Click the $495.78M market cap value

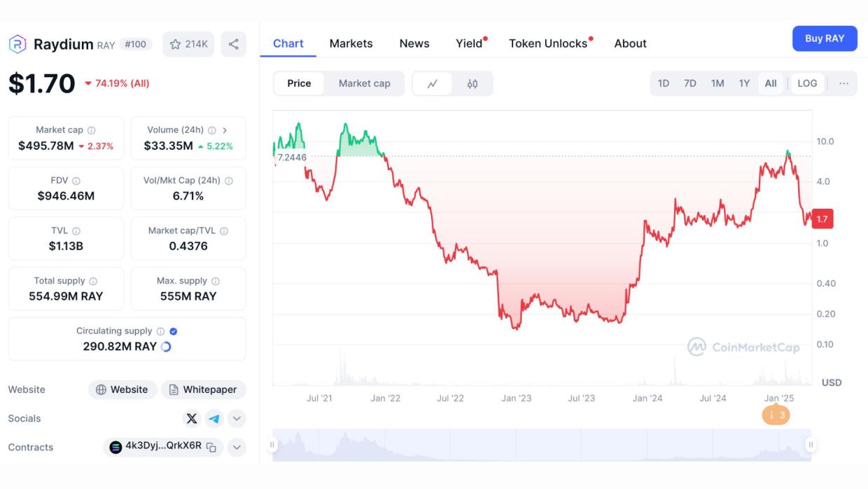coord(46,146)
